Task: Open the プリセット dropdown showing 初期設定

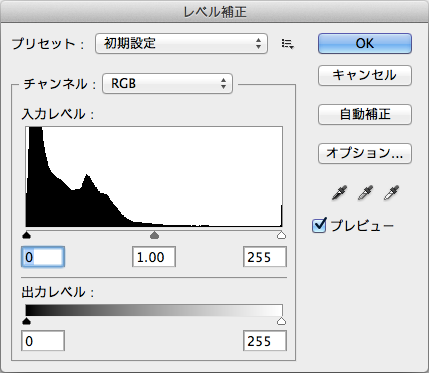Action: [181, 43]
